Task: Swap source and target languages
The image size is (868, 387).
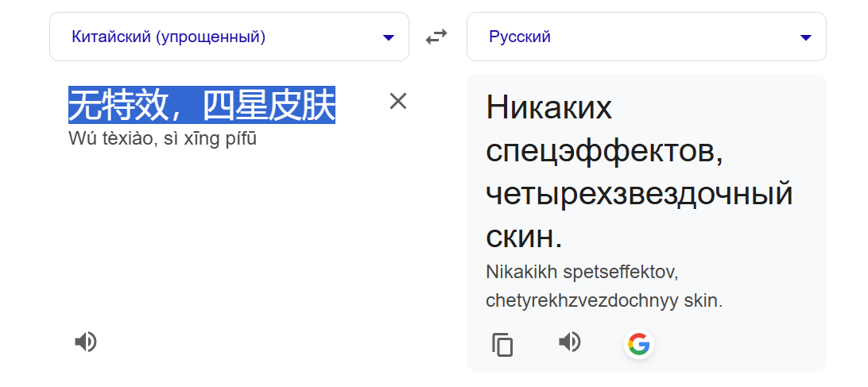Action: point(436,37)
